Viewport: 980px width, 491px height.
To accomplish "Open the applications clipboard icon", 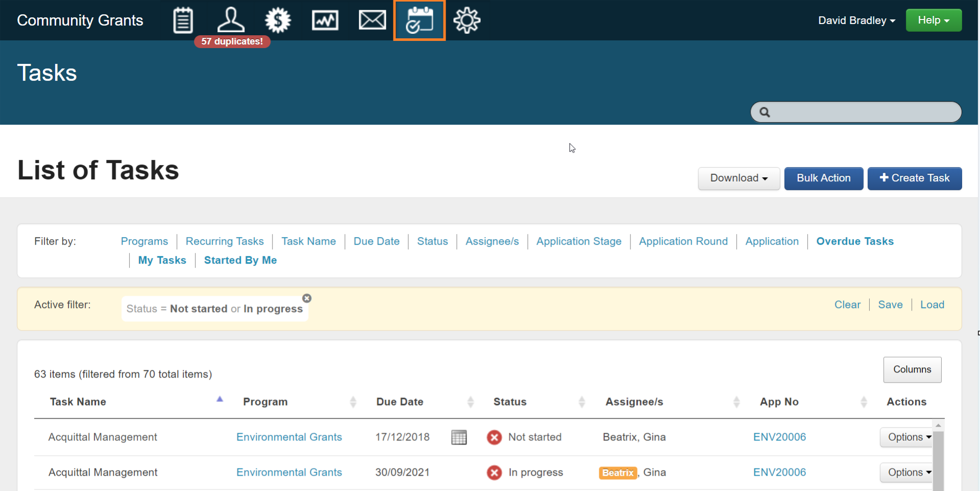I will 183,20.
